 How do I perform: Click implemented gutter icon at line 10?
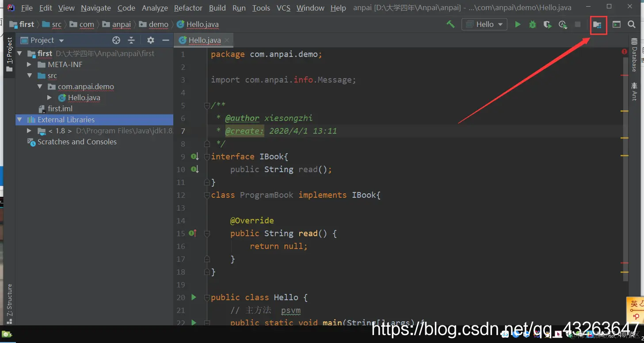tap(194, 169)
